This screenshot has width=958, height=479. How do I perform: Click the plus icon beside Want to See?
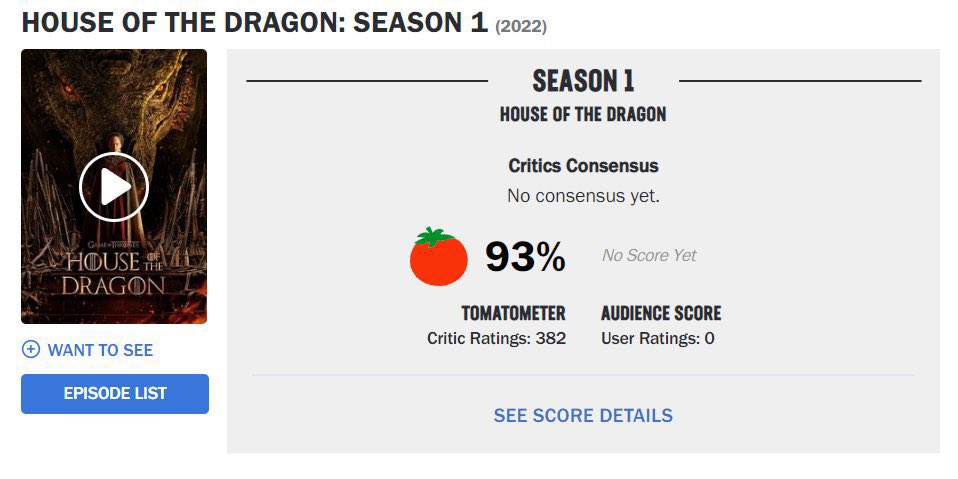pyautogui.click(x=31, y=350)
